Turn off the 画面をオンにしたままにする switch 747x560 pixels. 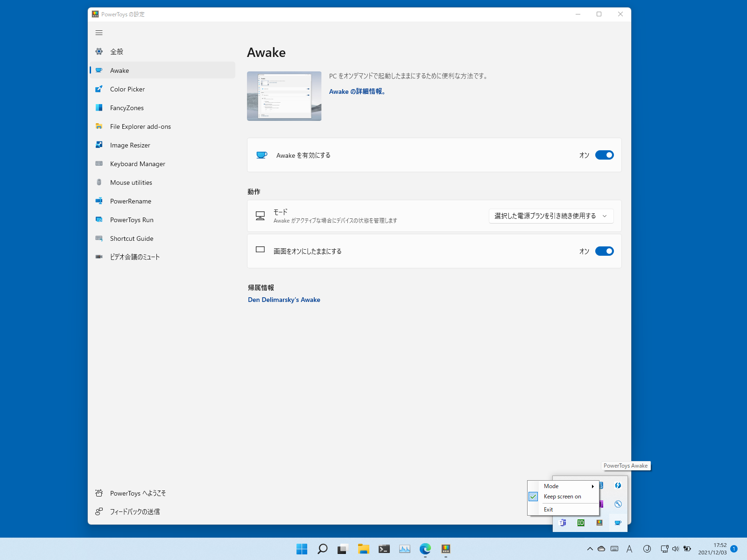click(x=604, y=251)
